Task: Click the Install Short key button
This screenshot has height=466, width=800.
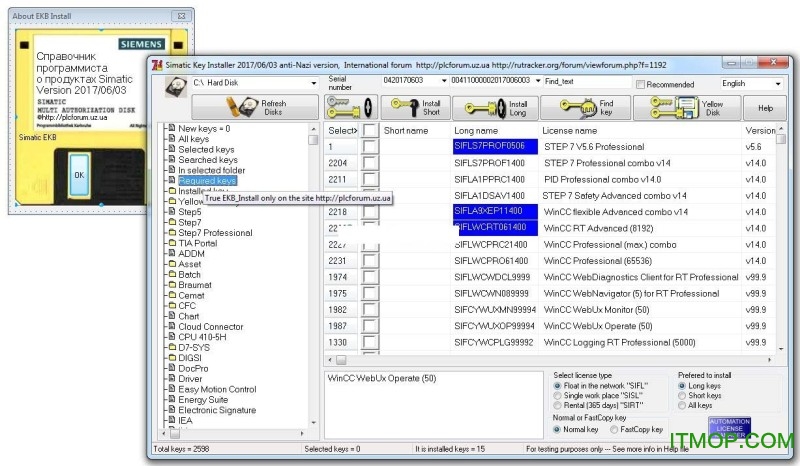Action: tap(415, 107)
